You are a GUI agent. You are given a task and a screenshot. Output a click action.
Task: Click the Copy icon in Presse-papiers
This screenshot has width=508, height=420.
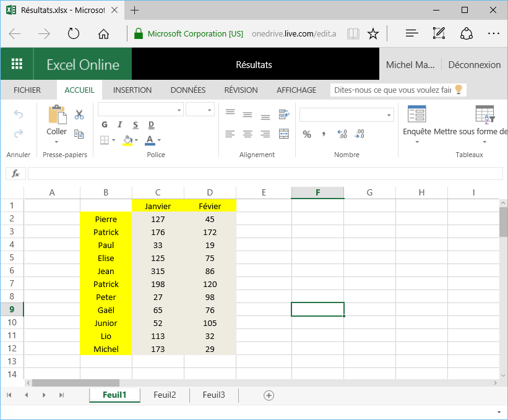click(x=79, y=134)
